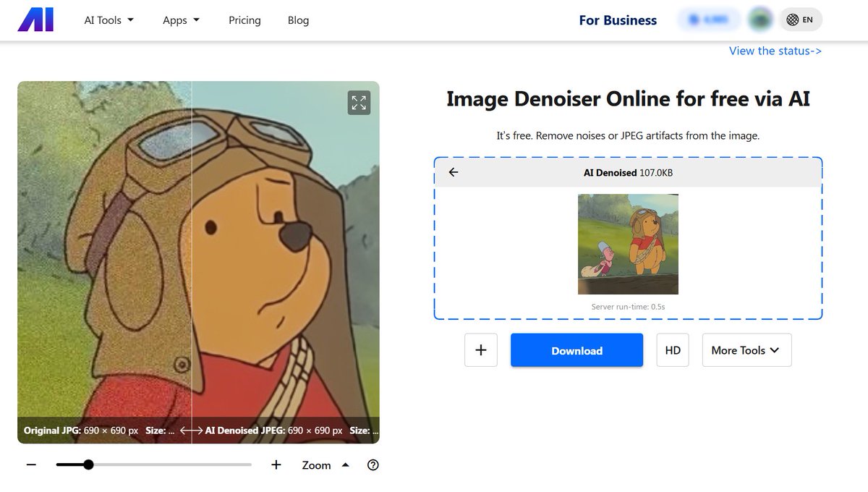This screenshot has height=492, width=868.
Task: Zoom out with the minus icon
Action: [x=31, y=465]
